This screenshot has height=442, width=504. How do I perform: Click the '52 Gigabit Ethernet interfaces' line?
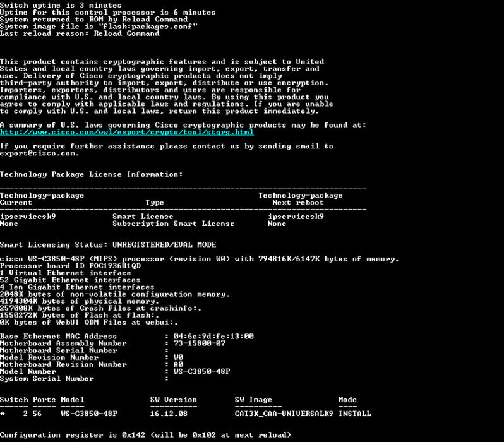(x=70, y=280)
